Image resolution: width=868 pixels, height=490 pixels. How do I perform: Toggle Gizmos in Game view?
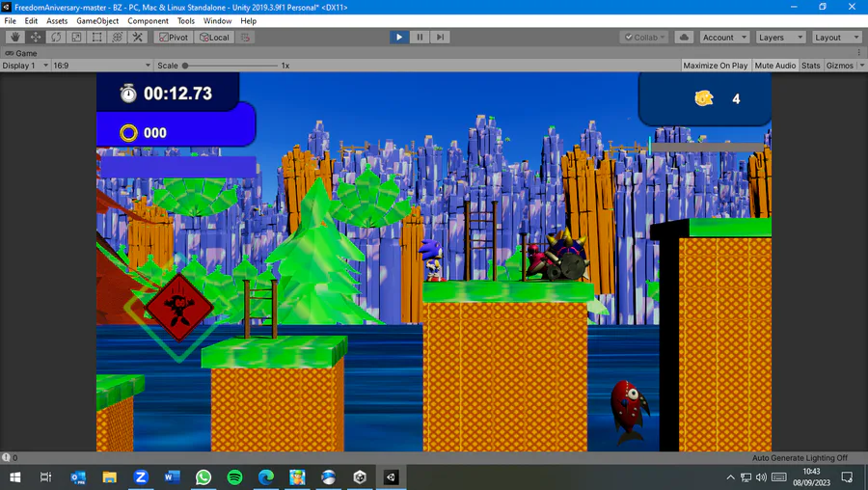tap(840, 66)
